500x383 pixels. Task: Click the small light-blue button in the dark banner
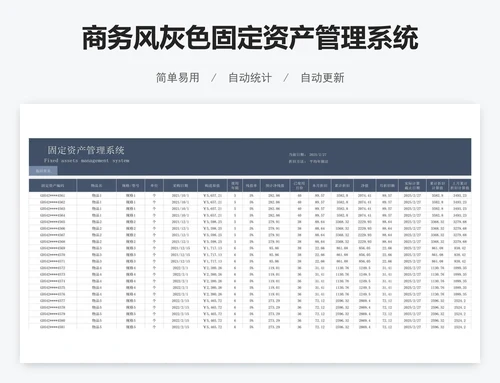point(43,171)
